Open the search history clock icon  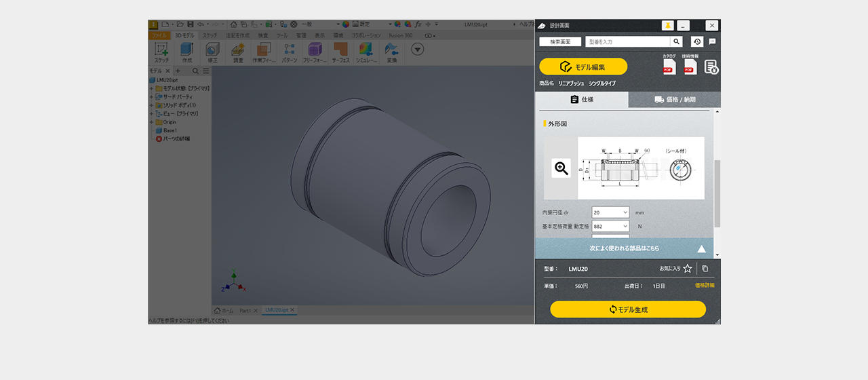coord(696,42)
